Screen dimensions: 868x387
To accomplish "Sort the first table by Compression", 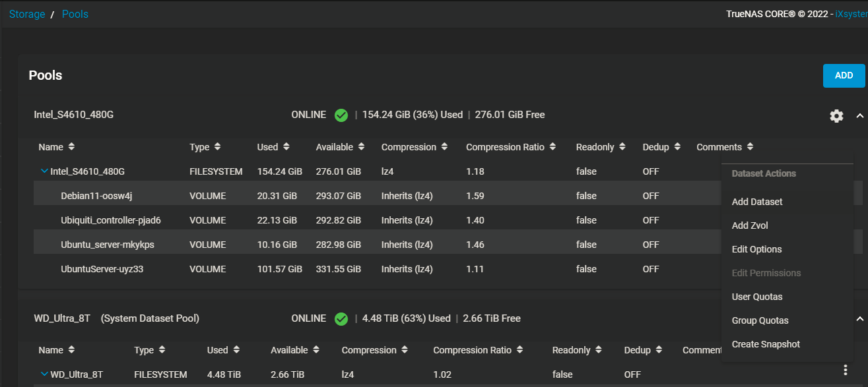I will [415, 147].
